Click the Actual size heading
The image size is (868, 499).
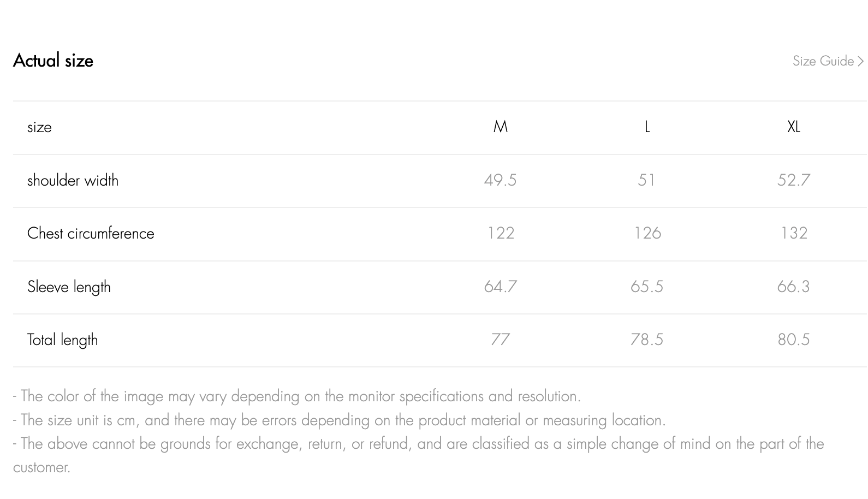coord(53,61)
